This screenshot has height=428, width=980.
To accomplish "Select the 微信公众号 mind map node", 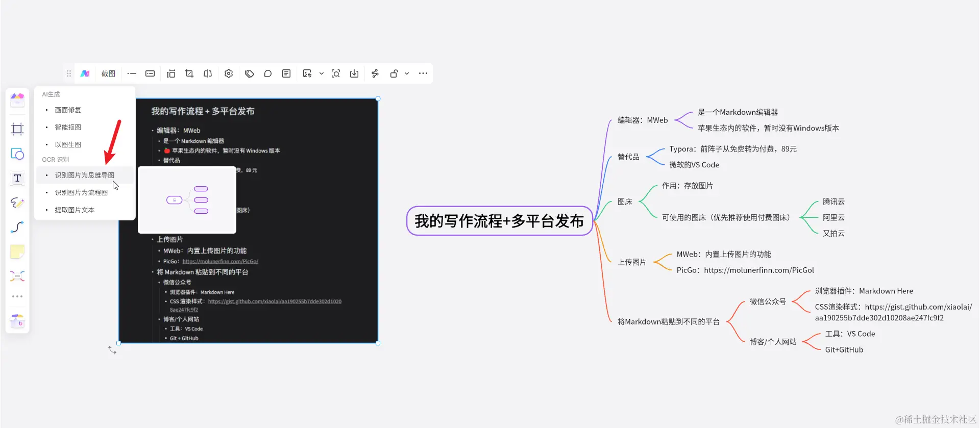I will pyautogui.click(x=768, y=302).
